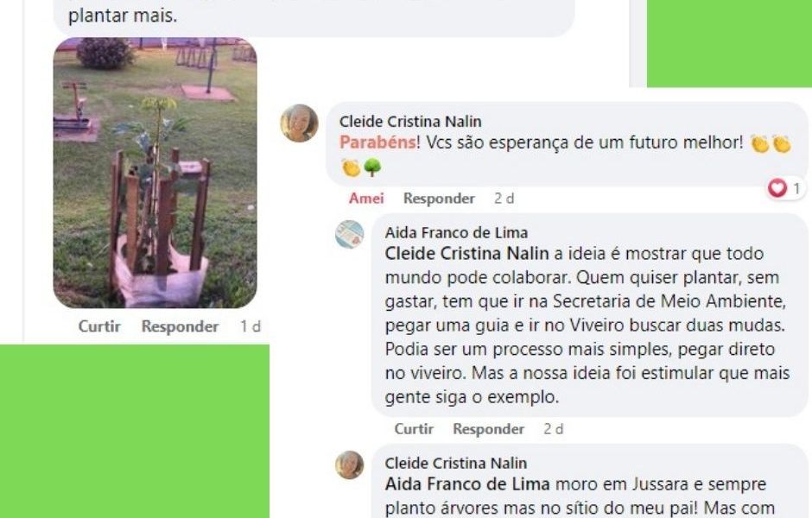The image size is (812, 518).
Task: Click the highlighted Parabéns word
Action: click(377, 142)
